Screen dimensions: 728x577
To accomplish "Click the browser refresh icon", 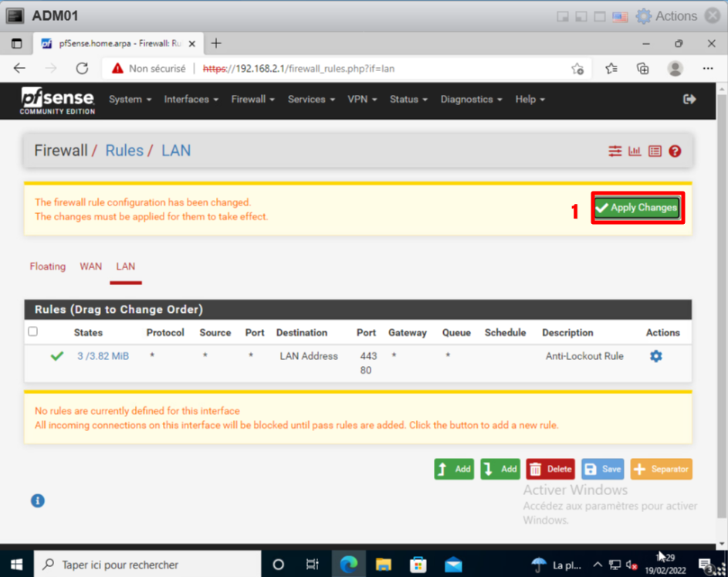I will coord(82,68).
